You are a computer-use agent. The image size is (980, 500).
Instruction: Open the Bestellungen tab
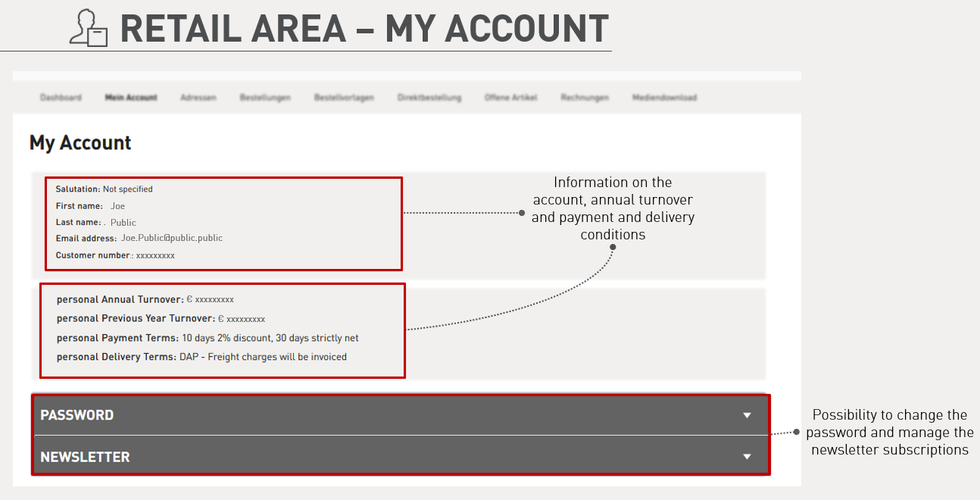point(265,98)
